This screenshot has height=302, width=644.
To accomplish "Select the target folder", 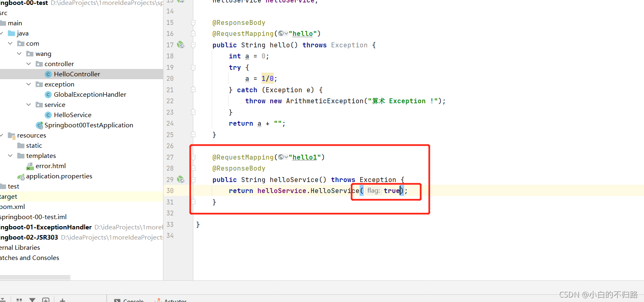I will point(9,196).
